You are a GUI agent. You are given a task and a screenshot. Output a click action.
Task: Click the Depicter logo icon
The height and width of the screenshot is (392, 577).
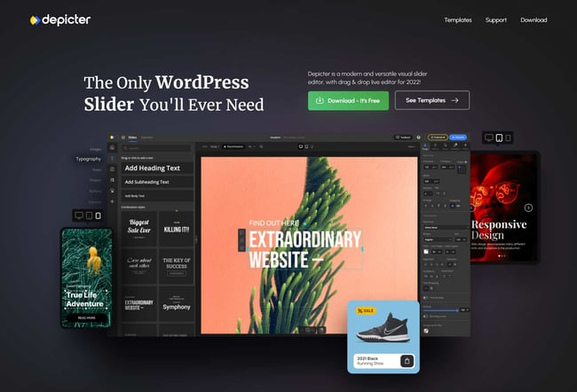click(x=34, y=20)
